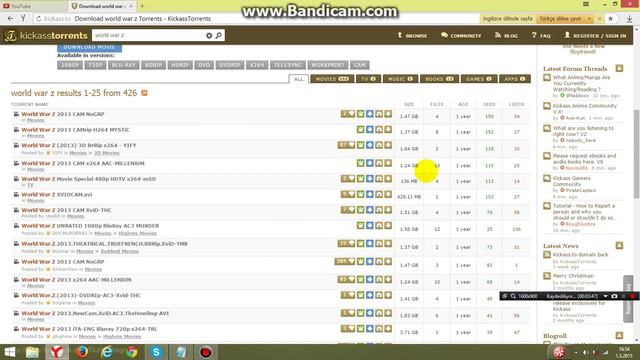Filter by TELESYNC version
Image resolution: width=640 pixels, height=360 pixels.
[x=288, y=65]
